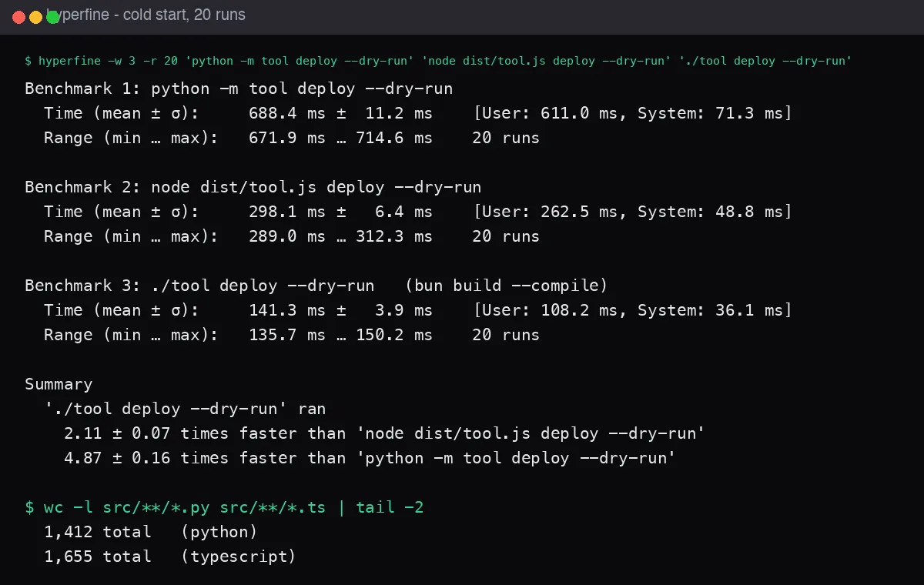The image size is (924, 585).
Task: Click 'User: 262.5 ms, System: 48.8 ms' text
Action: (x=633, y=212)
